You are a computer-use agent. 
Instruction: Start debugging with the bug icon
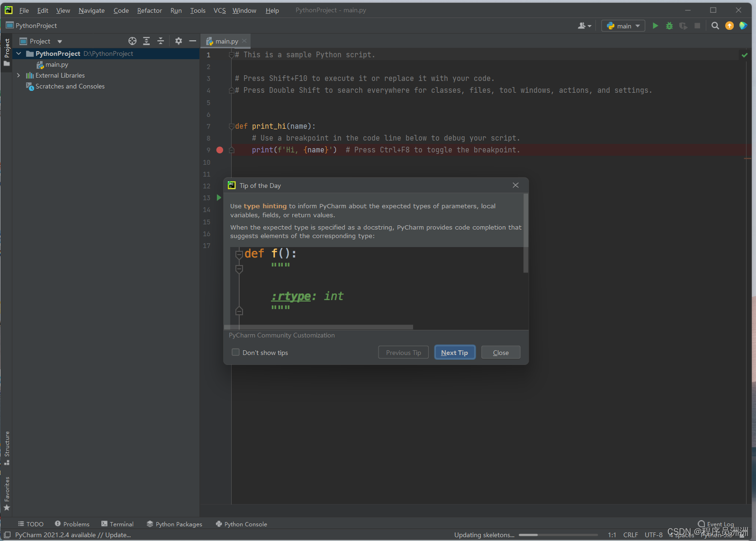[x=669, y=26]
